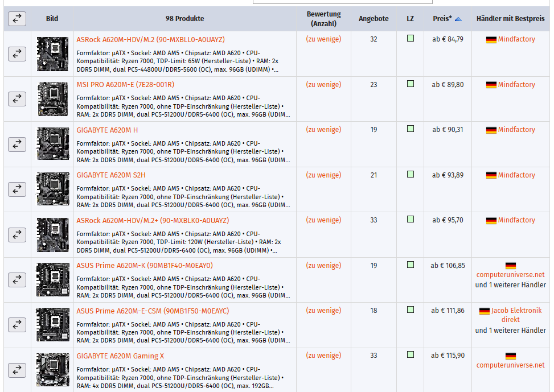Open GIGABYTE A620M H product link
Viewport: 554px width, 392px height.
[107, 130]
